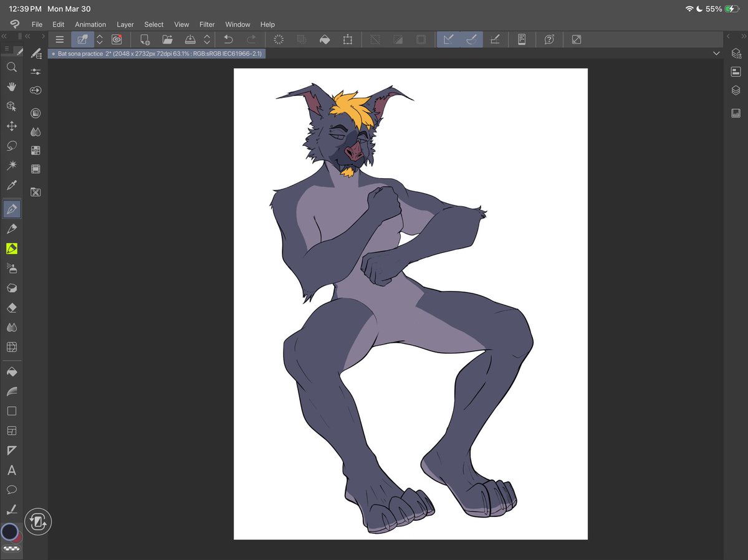Open the Edit menu
This screenshot has height=560, width=748.
(x=58, y=24)
